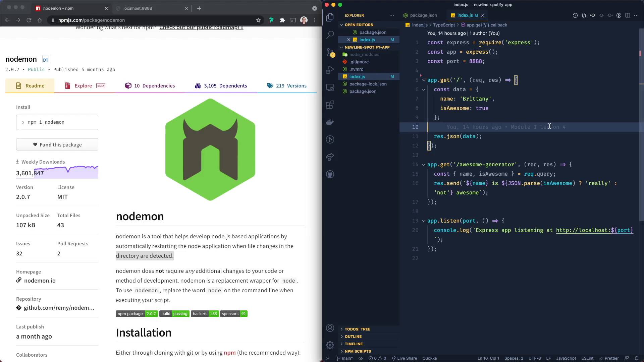Open the Search view in VS Code
The height and width of the screenshot is (362, 644).
pos(330,35)
